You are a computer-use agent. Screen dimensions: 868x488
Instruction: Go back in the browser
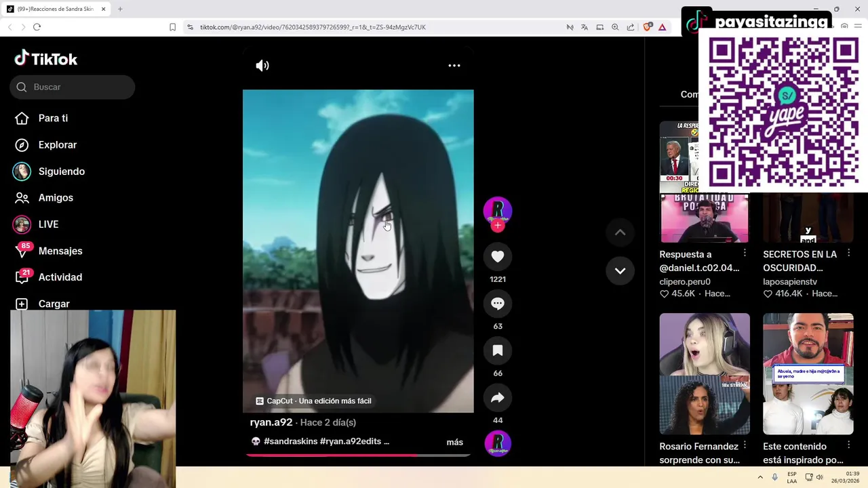(x=9, y=27)
